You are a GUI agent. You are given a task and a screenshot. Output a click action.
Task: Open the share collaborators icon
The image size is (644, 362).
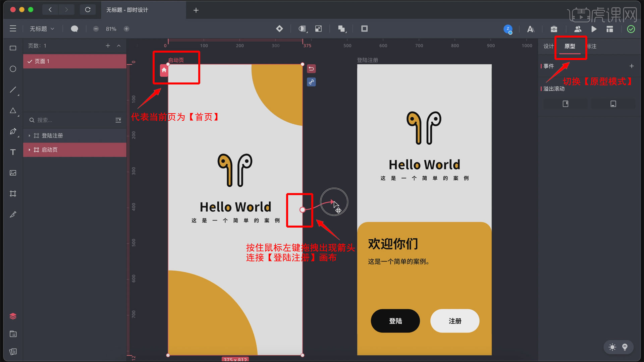(578, 29)
